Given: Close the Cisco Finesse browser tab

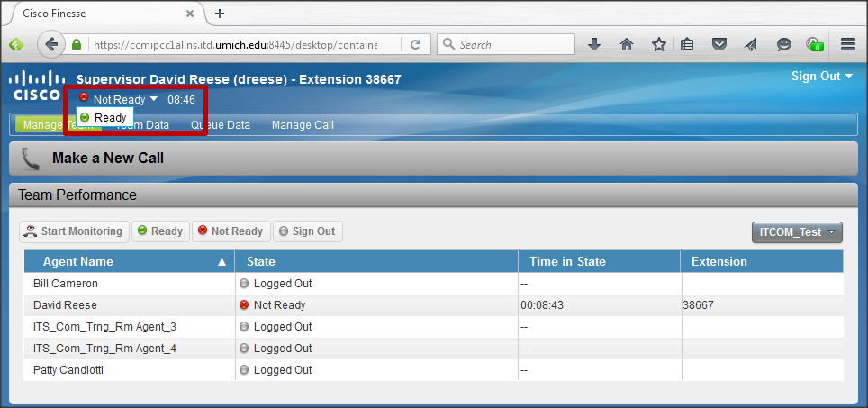Looking at the screenshot, I should tap(190, 14).
